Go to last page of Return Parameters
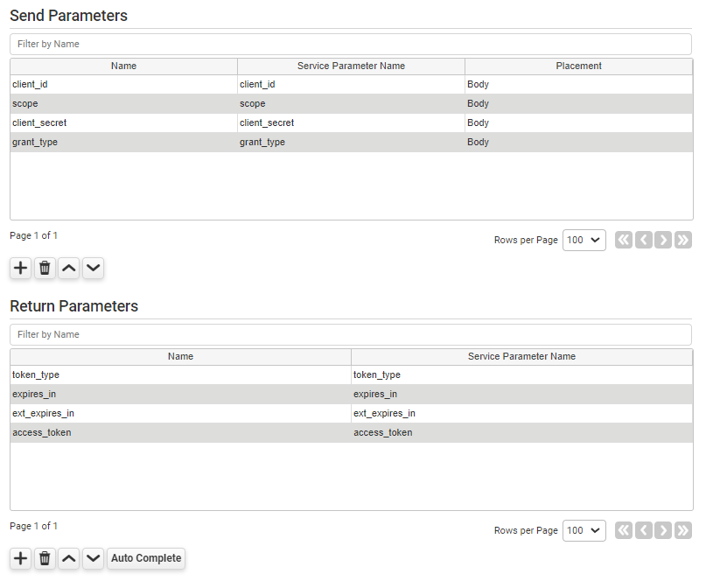The height and width of the screenshot is (588, 706). click(683, 530)
